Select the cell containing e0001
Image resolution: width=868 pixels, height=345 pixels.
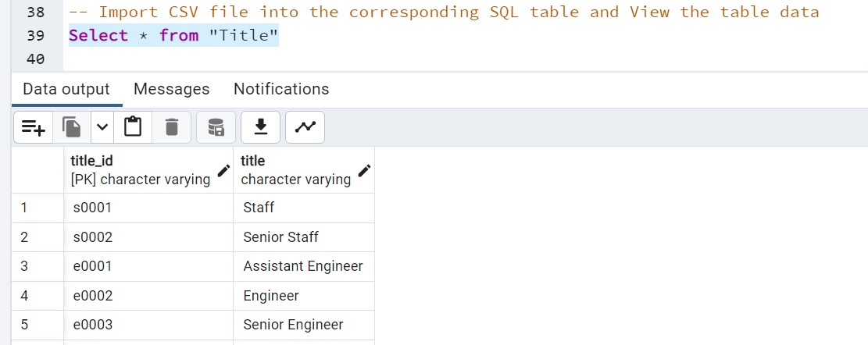coord(148,266)
